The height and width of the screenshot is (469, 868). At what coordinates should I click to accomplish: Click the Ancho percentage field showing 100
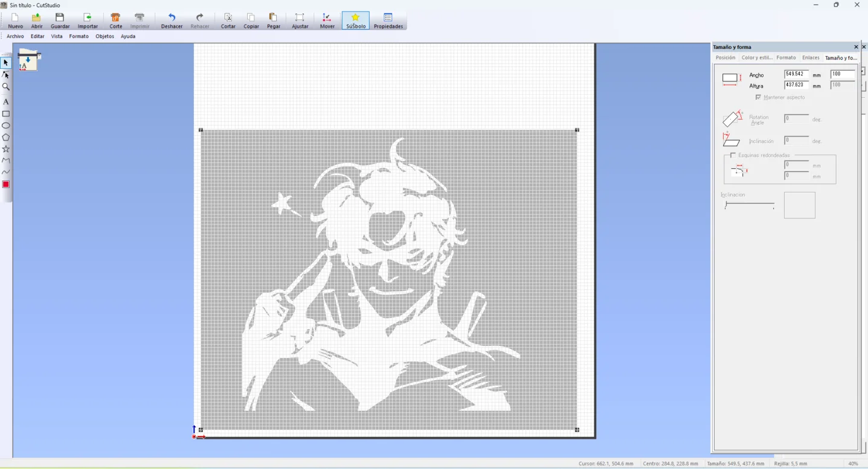pos(843,74)
